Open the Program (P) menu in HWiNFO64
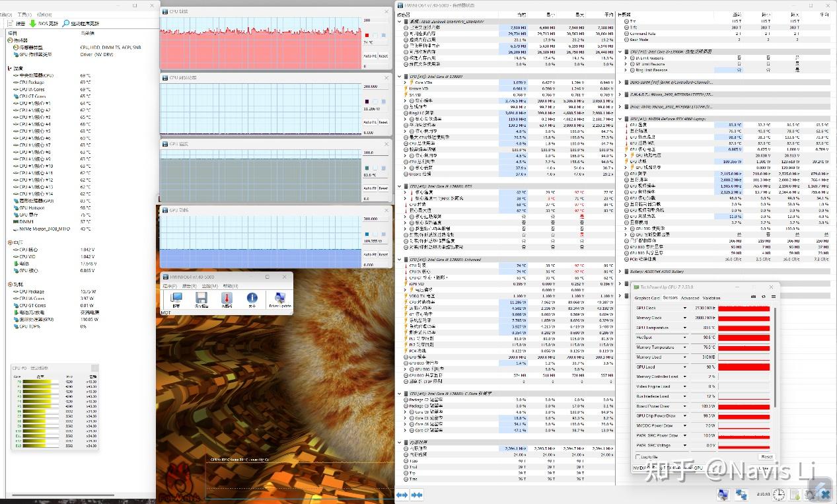The image size is (837, 504). [x=170, y=286]
